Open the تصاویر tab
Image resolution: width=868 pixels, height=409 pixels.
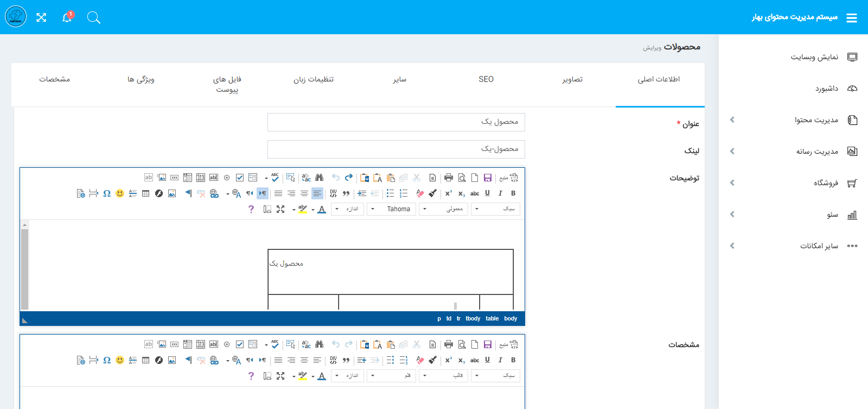coord(572,79)
